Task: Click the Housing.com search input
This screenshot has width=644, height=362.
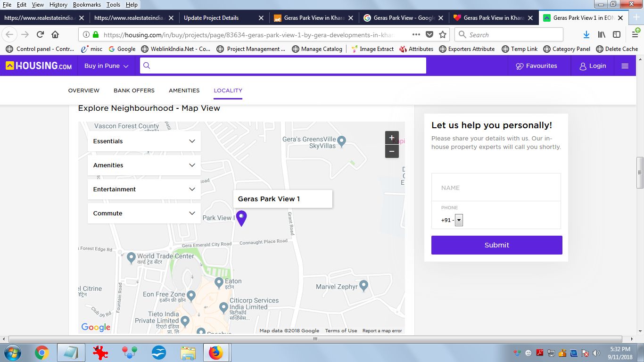Action: (x=283, y=66)
